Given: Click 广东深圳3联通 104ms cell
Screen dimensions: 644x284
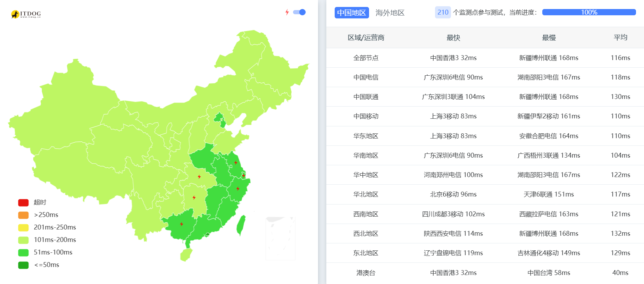Looking at the screenshot, I should [453, 97].
